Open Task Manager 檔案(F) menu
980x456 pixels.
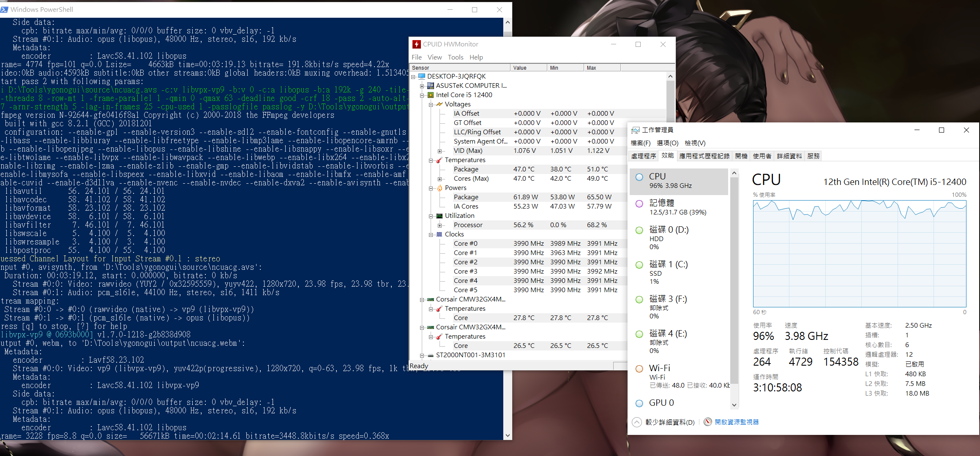pos(640,143)
